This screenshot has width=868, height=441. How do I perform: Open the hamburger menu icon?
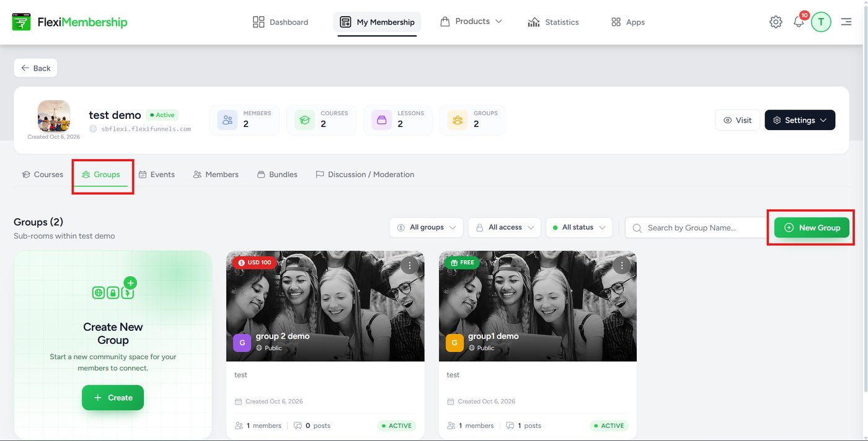(846, 22)
